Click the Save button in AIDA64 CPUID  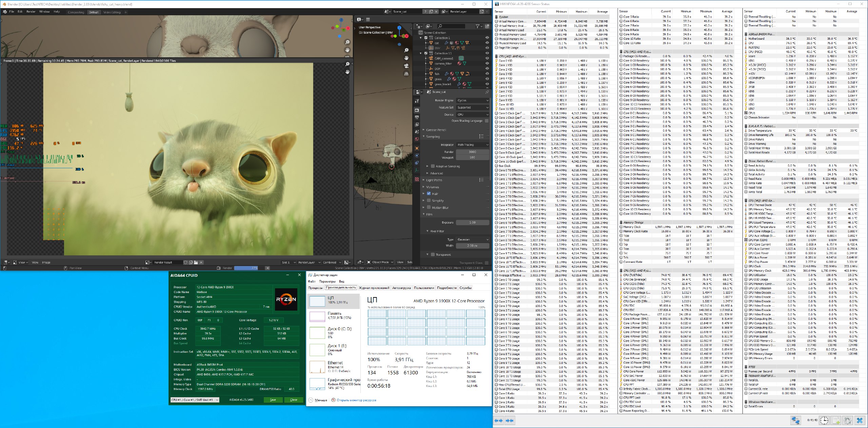[273, 400]
